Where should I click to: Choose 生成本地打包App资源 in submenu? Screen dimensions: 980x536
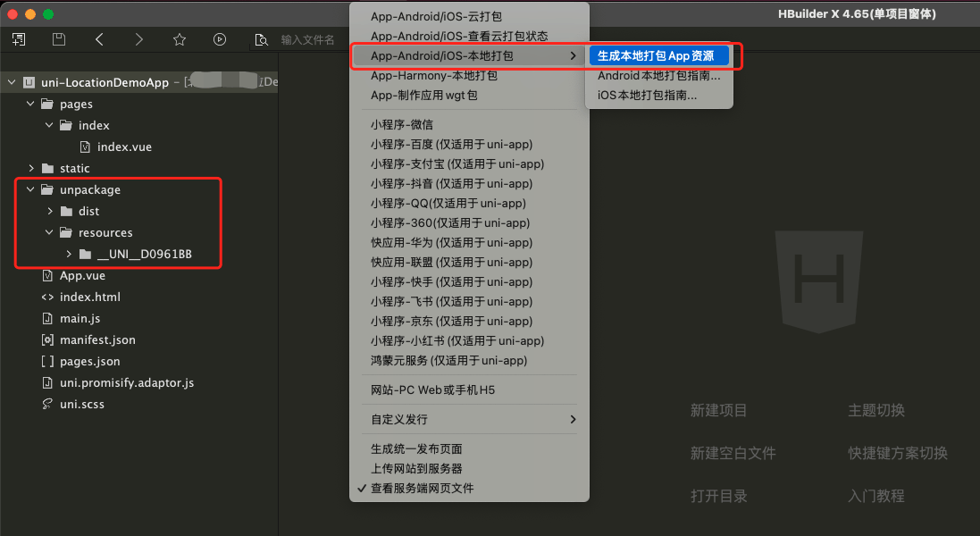(x=658, y=55)
